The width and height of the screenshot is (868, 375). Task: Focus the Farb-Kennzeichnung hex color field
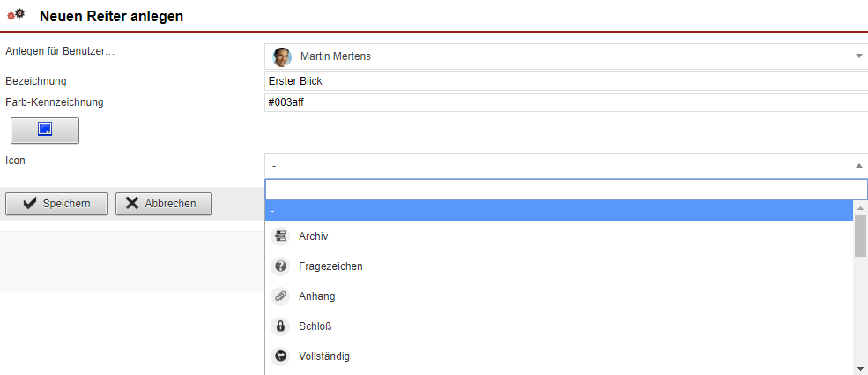point(566,102)
